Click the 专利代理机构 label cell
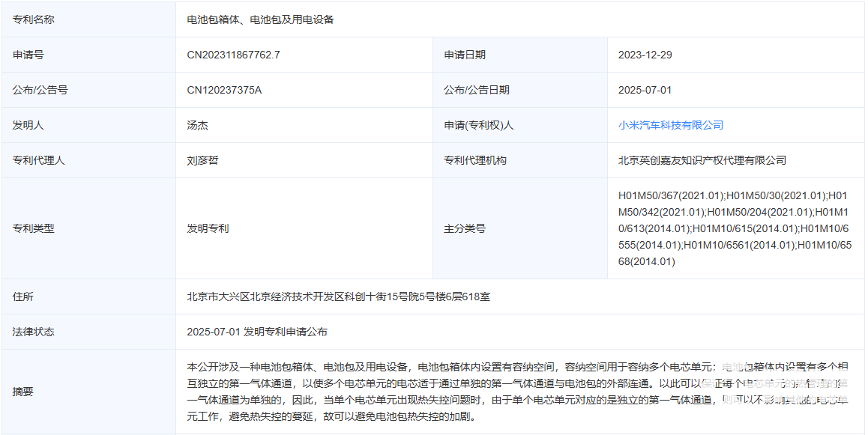The width and height of the screenshot is (868, 435). pyautogui.click(x=475, y=160)
